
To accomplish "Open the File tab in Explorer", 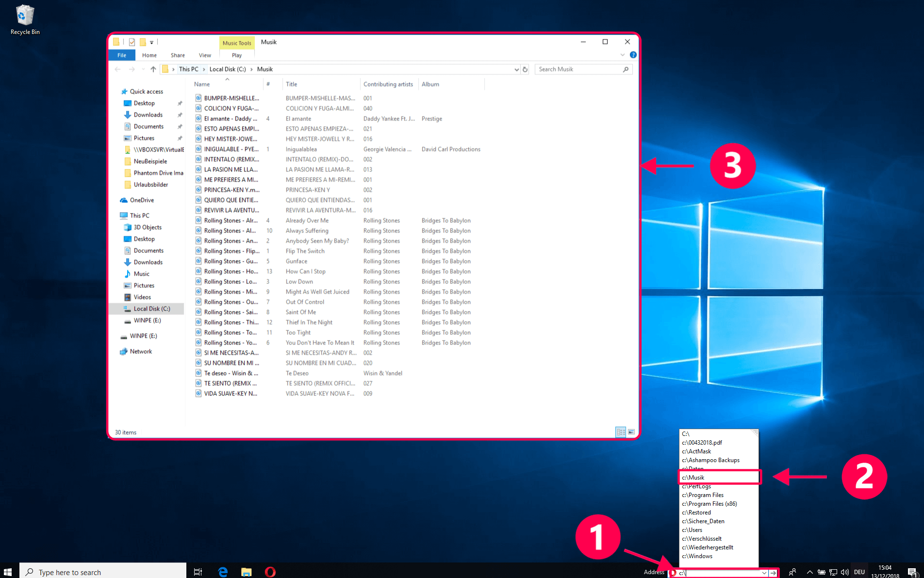I will pyautogui.click(x=122, y=55).
